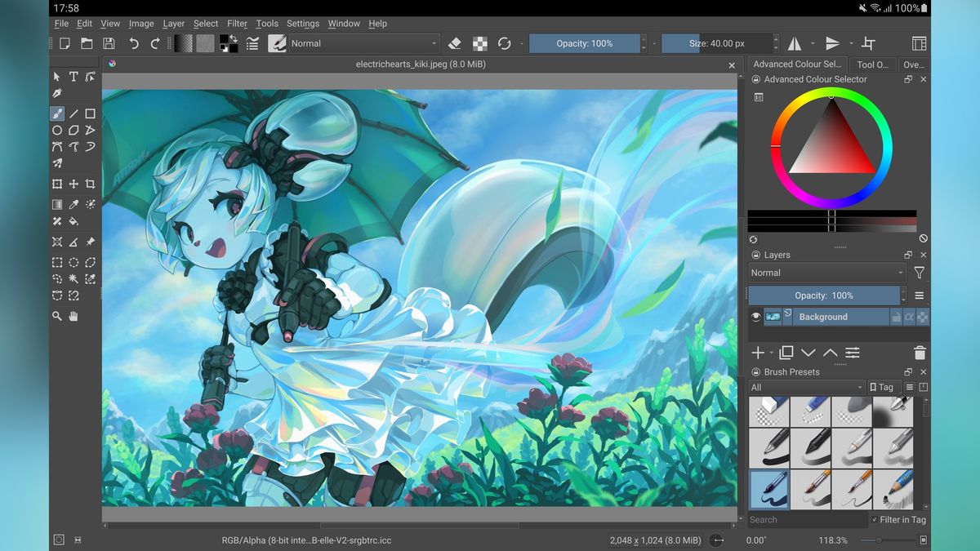This screenshot has width=980, height=551.
Task: Select the Rectangular Selection tool
Action: point(57,262)
